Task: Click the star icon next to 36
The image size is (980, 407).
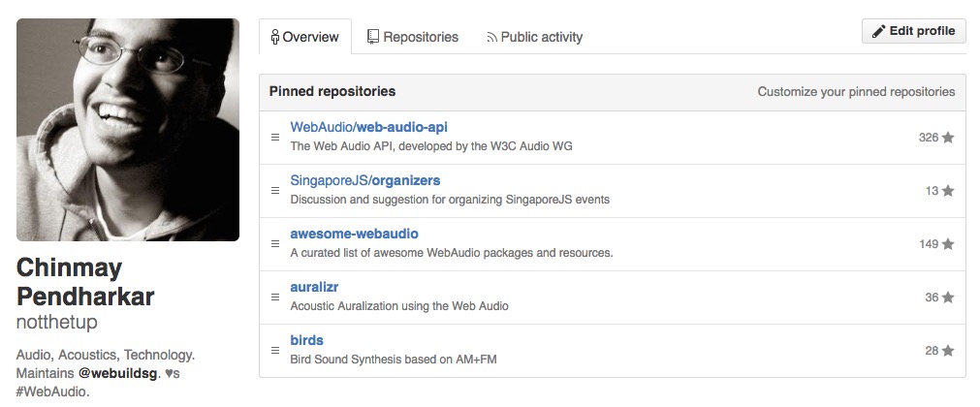Action: (948, 297)
